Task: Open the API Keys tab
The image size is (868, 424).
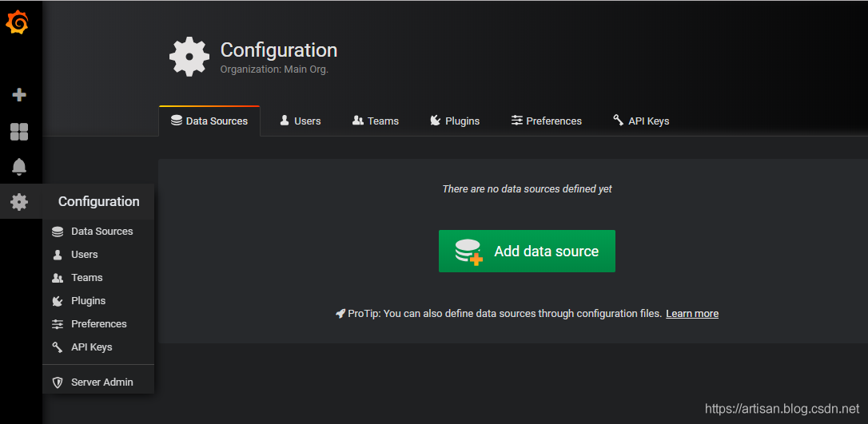Action: [x=641, y=121]
